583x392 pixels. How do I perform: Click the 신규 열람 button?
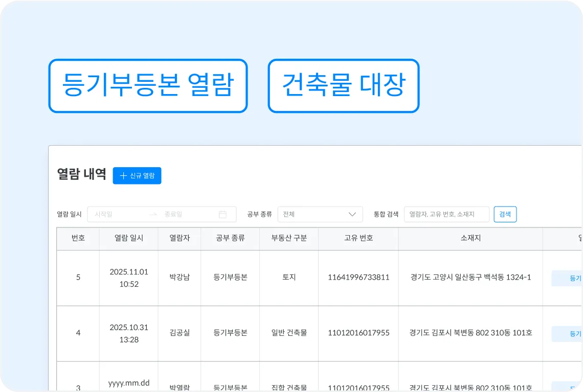point(137,175)
